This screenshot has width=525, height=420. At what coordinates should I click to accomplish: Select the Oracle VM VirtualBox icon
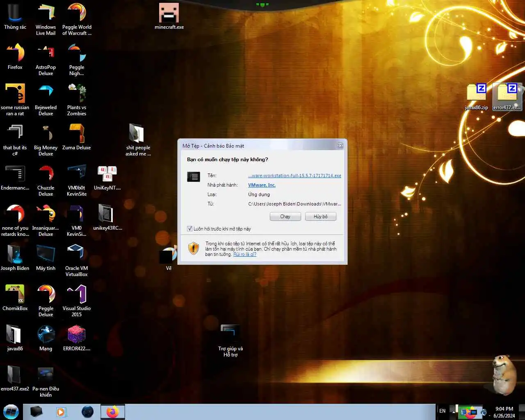(77, 260)
